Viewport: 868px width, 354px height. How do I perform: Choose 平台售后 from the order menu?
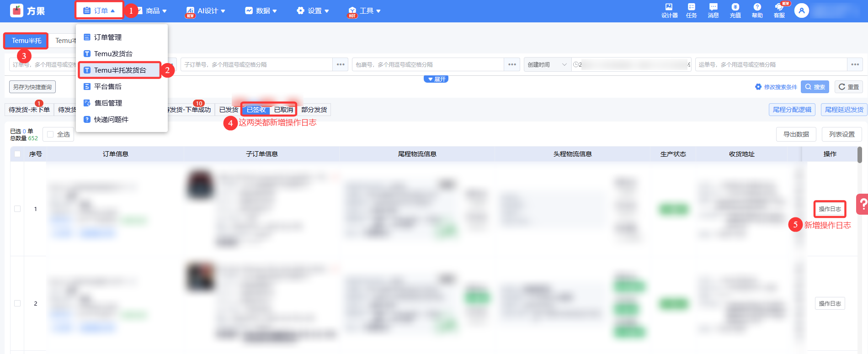tap(121, 86)
